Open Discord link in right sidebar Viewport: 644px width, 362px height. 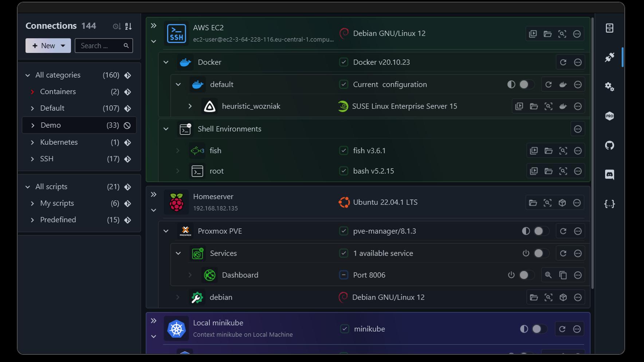[609, 175]
